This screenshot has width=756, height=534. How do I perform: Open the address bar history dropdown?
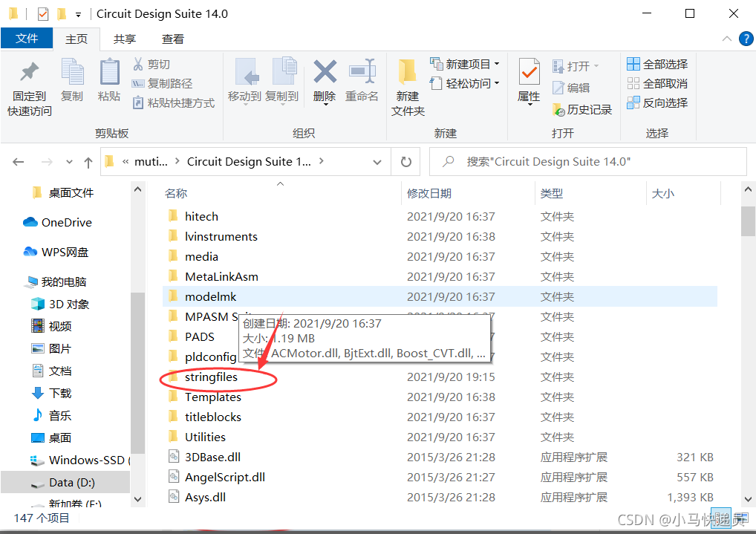pos(377,162)
